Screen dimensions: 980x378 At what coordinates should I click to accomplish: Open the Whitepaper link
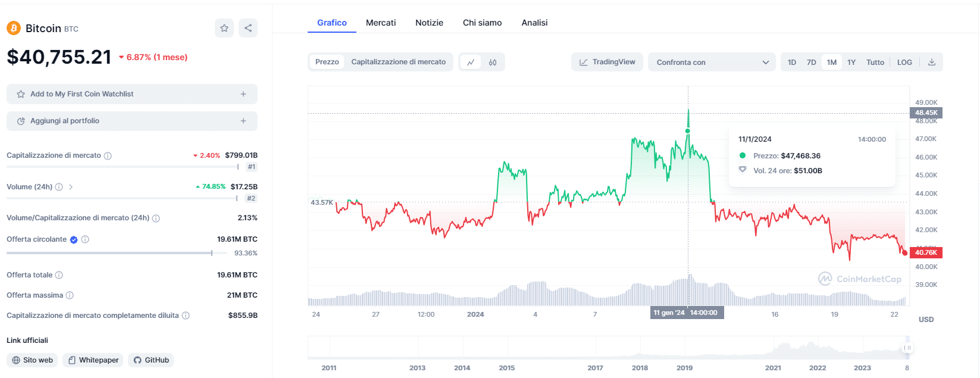pyautogui.click(x=93, y=360)
